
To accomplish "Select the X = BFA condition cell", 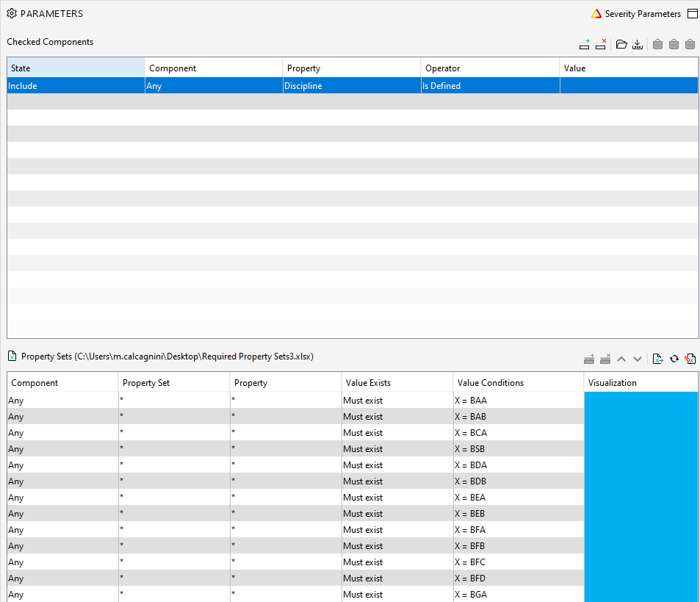I will click(519, 530).
